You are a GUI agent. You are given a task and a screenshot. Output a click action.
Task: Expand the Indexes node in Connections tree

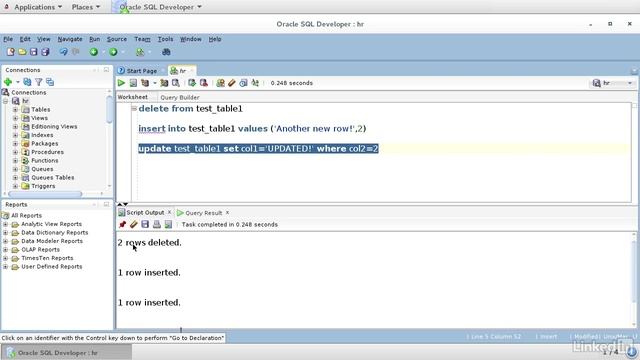pyautogui.click(x=15, y=135)
